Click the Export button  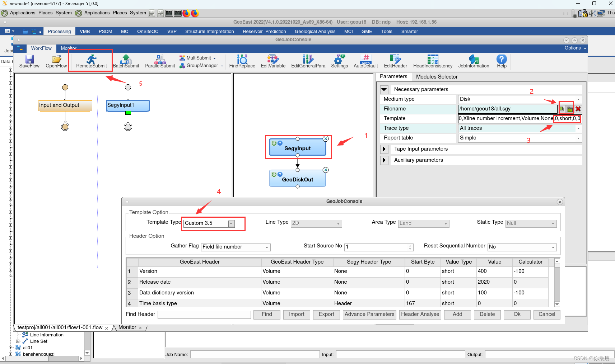(326, 315)
